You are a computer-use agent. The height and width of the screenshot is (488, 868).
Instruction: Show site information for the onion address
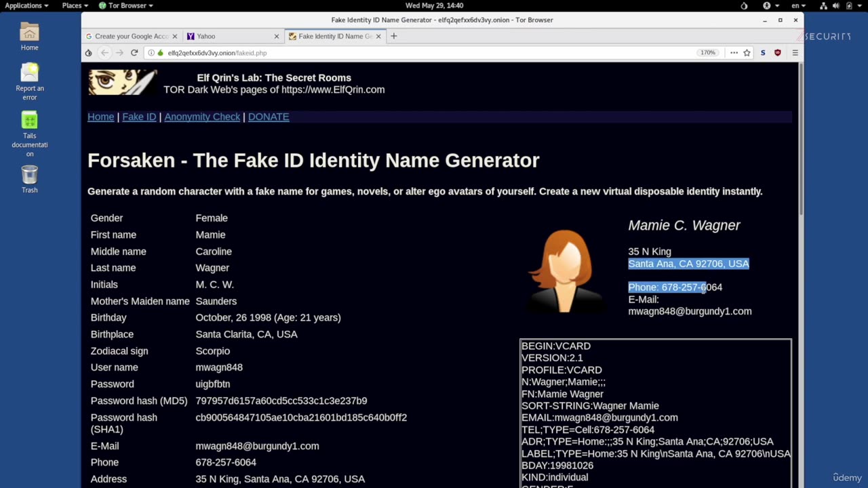tap(151, 53)
